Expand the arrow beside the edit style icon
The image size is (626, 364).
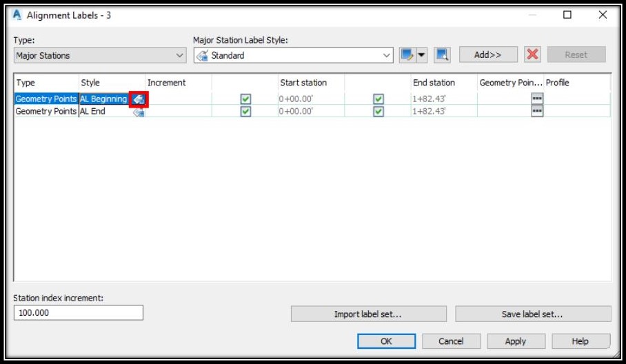coord(422,54)
